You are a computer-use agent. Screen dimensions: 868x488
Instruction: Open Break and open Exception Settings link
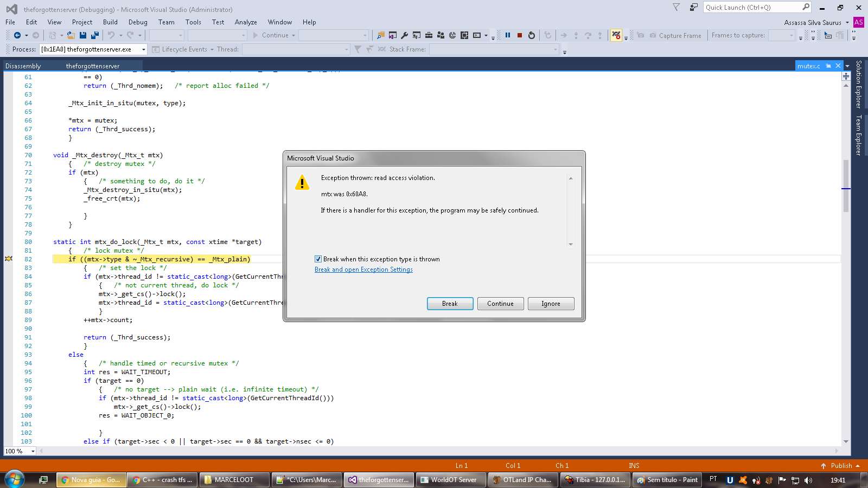[363, 269]
